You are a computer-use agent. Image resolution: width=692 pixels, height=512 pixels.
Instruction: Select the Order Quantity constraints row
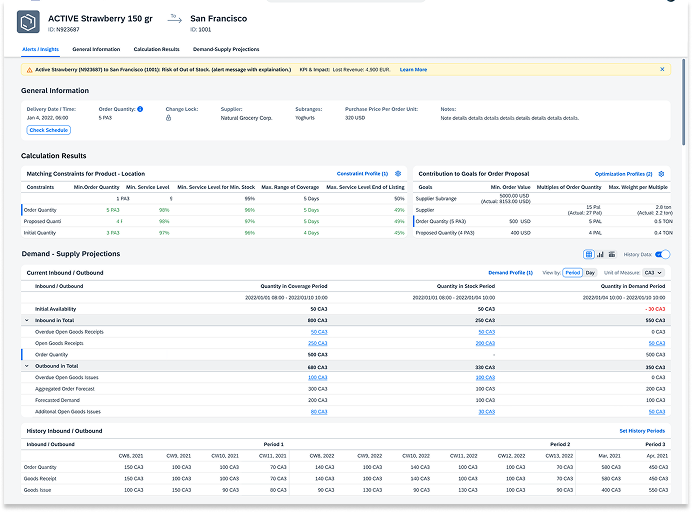[x=214, y=210]
